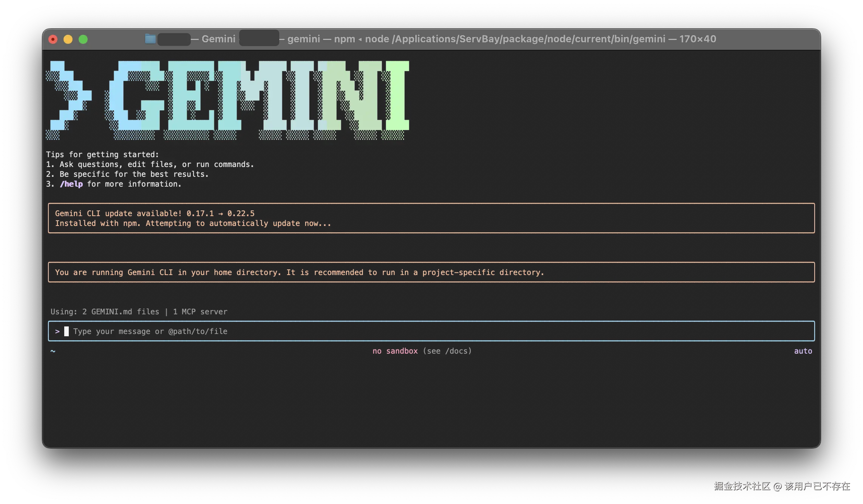Image resolution: width=863 pixels, height=504 pixels.
Task: Click the yellow minimize window button
Action: tap(68, 39)
